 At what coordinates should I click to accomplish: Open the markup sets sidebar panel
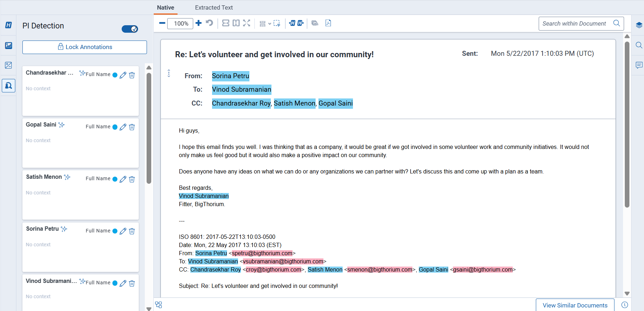click(x=9, y=65)
